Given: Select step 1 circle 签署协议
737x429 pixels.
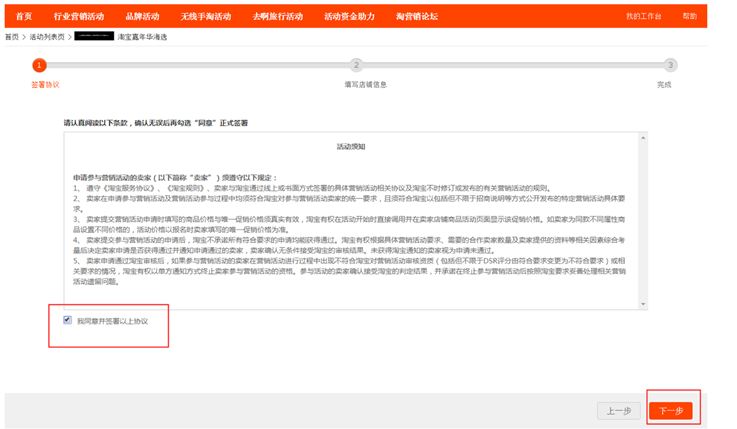Looking at the screenshot, I should coord(39,65).
